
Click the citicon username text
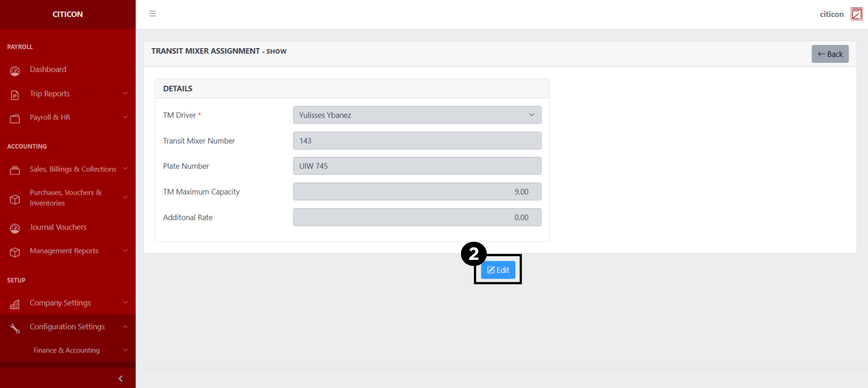tap(832, 14)
